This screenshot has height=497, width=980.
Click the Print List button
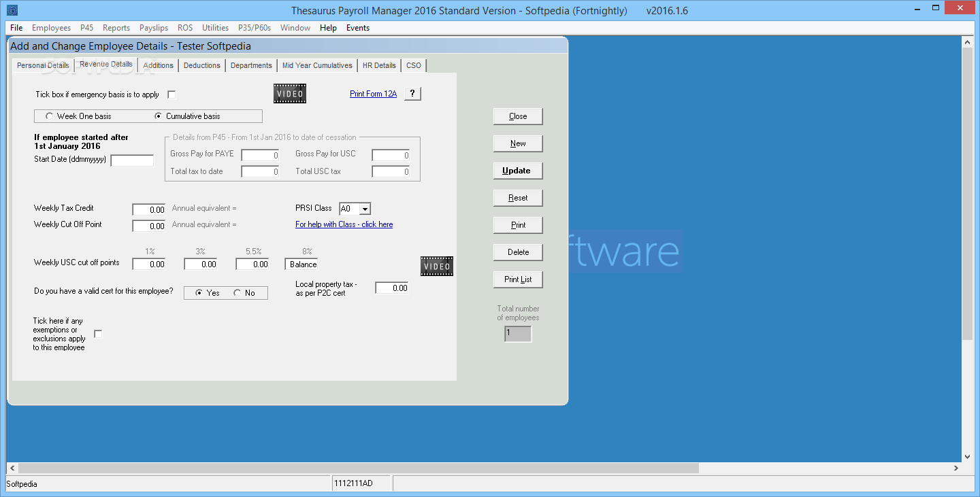[518, 279]
